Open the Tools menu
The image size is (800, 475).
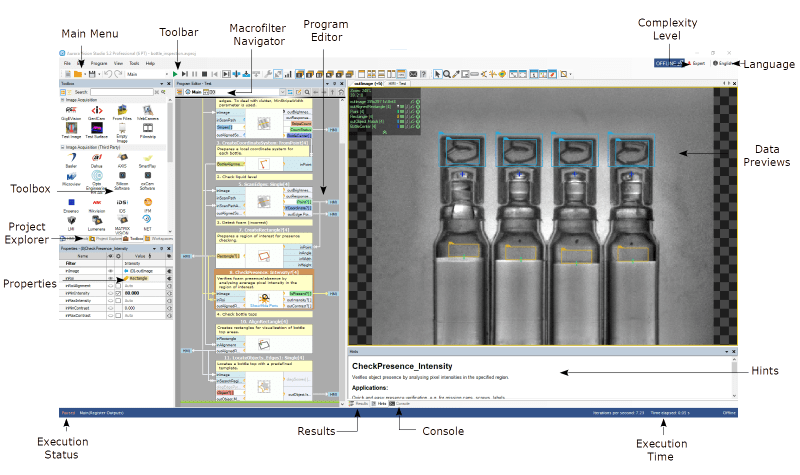(134, 63)
